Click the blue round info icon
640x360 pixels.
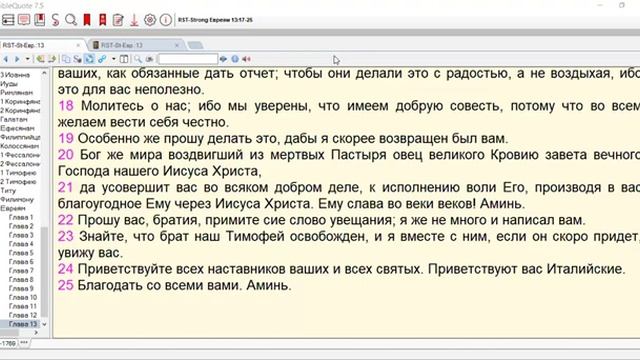click(x=235, y=59)
